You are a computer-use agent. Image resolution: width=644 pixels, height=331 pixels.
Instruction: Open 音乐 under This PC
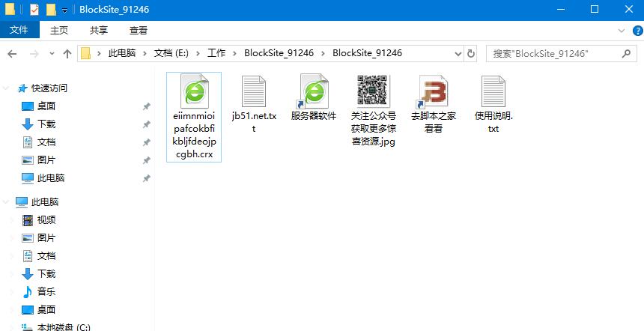(46, 291)
